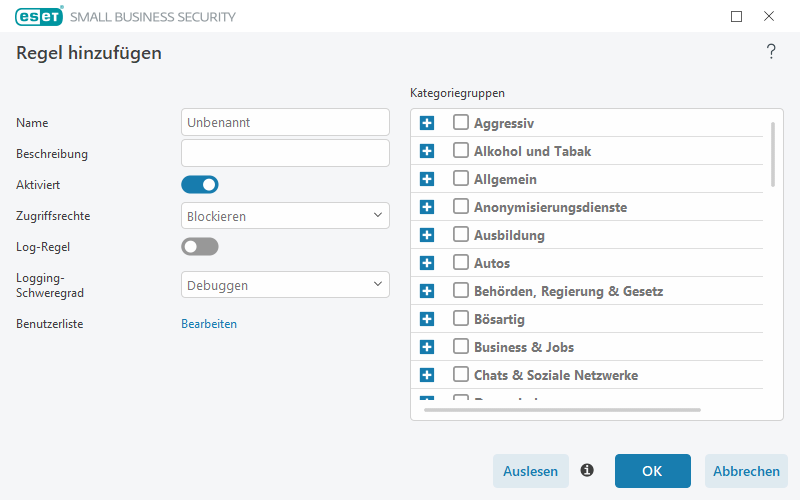The width and height of the screenshot is (800, 500).
Task: Expand the Business & Jobs group
Action: coord(427,347)
